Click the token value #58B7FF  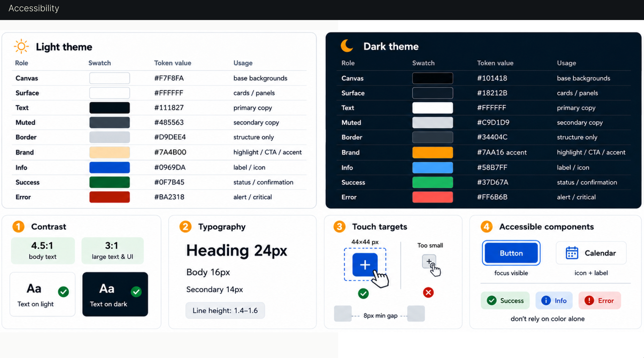(492, 167)
